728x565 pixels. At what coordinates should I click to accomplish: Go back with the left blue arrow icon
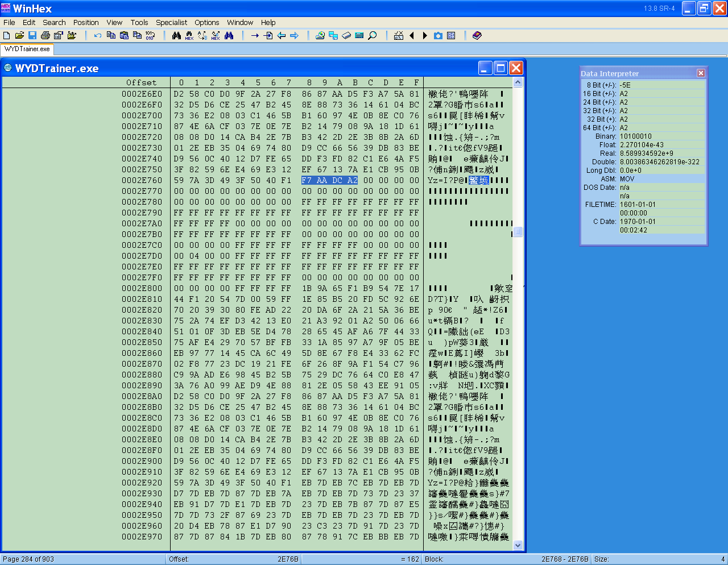(x=281, y=35)
